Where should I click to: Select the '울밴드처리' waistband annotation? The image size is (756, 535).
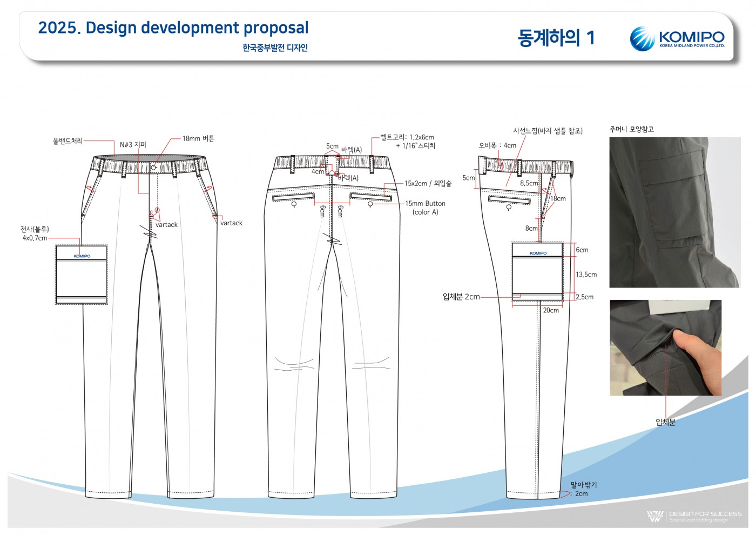point(67,141)
